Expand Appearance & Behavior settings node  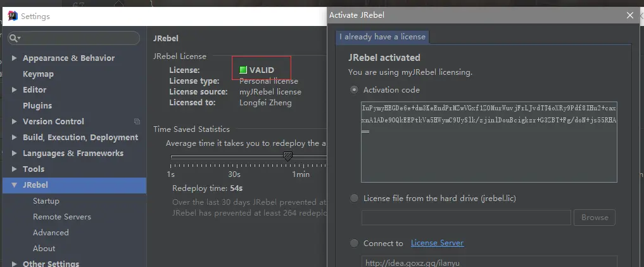click(15, 58)
